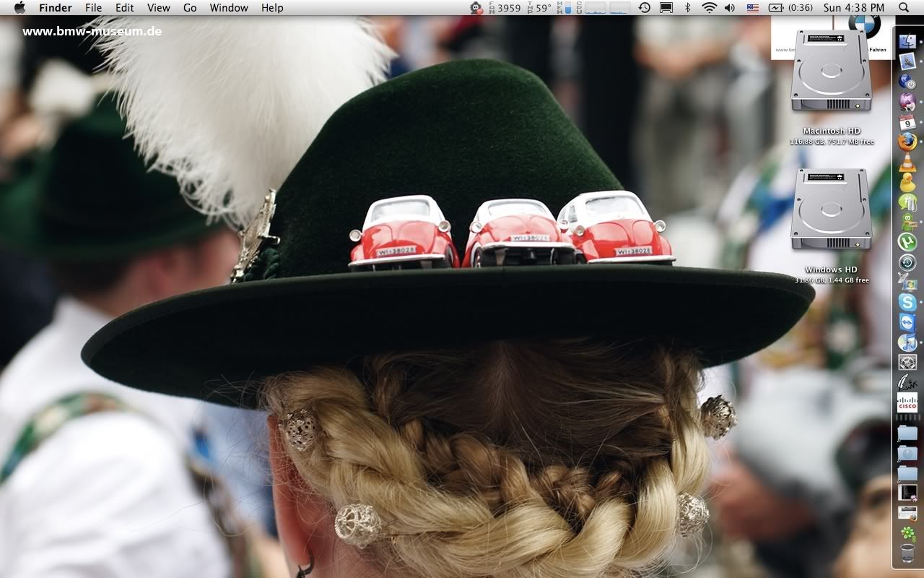924x578 pixels.
Task: Click the 116.86 GB, 751.7 MB free text
Action: coord(832,142)
